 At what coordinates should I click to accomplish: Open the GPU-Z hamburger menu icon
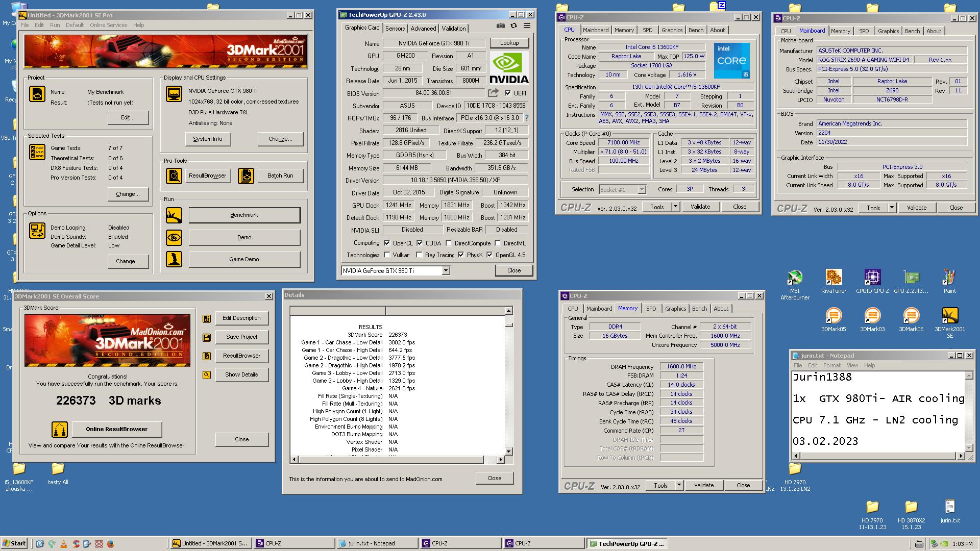527,26
